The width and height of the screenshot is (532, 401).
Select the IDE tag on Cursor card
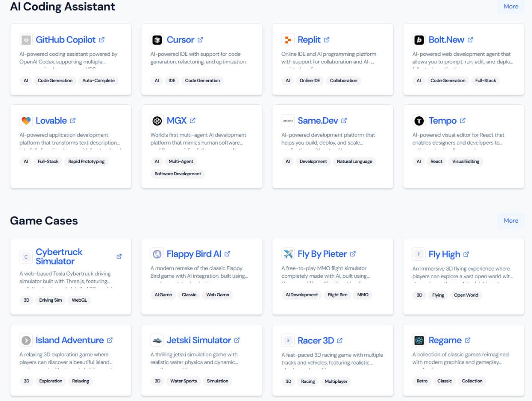[172, 81]
